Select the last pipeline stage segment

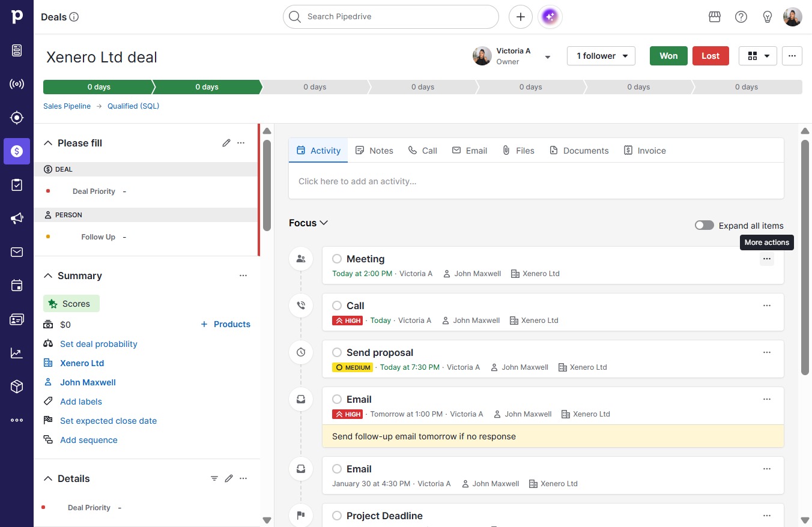(747, 87)
